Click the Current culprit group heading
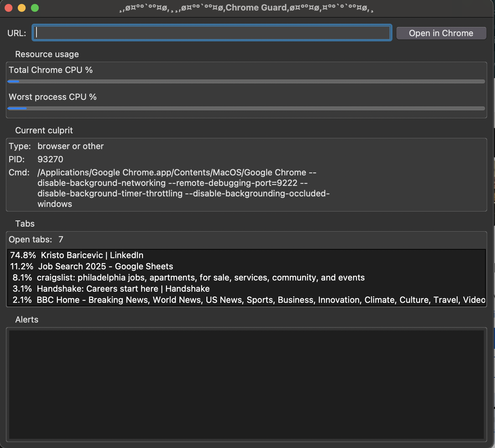 pyautogui.click(x=44, y=130)
